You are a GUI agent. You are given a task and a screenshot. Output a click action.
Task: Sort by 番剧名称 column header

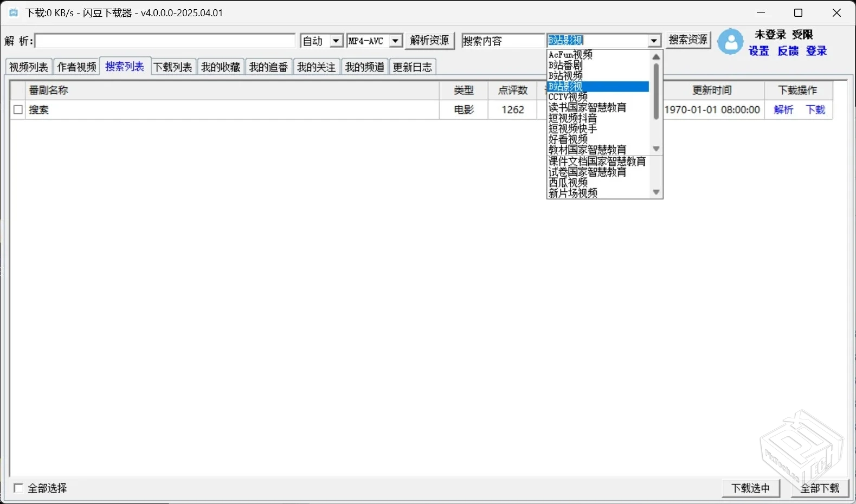coord(232,90)
